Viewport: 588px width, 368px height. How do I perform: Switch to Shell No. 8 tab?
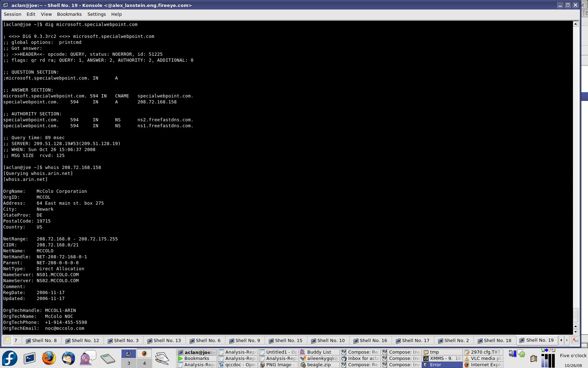41,340
